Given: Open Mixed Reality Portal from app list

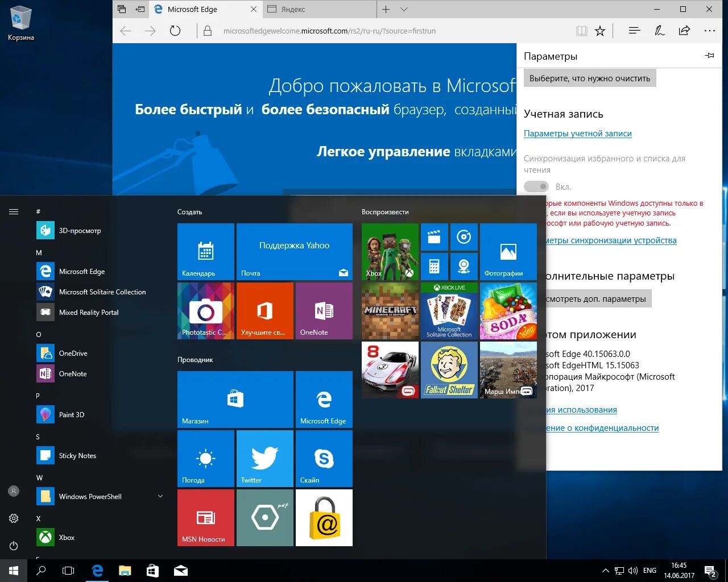Looking at the screenshot, I should (x=100, y=312).
